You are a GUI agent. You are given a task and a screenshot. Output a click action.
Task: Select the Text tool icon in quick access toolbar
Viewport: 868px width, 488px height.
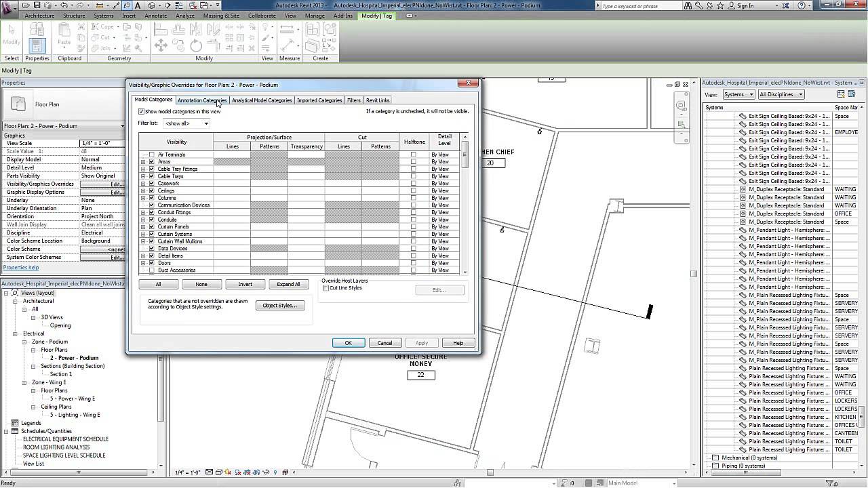point(139,5)
